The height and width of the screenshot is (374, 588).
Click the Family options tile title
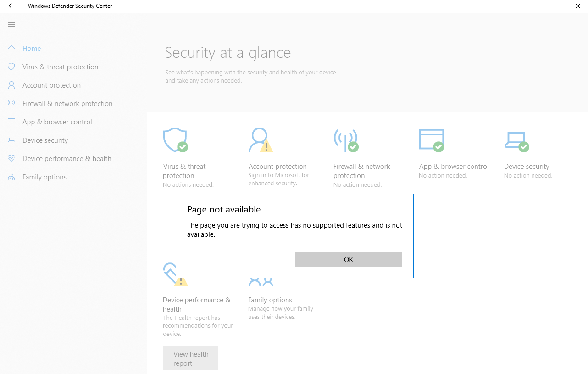(270, 300)
